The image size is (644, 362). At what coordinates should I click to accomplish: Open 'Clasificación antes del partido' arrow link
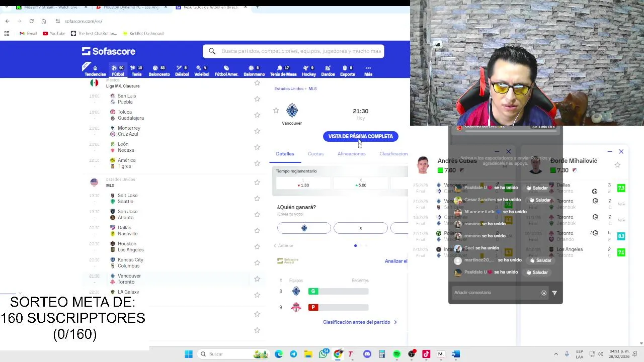[x=360, y=322]
